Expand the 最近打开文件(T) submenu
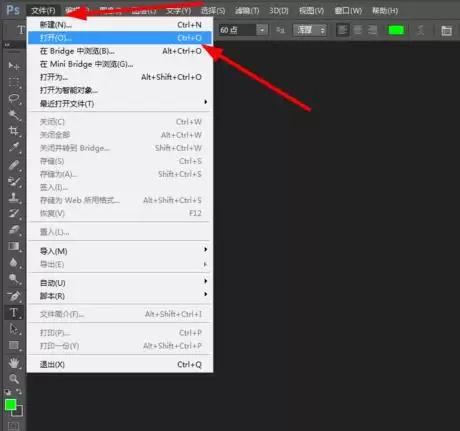 click(x=120, y=103)
